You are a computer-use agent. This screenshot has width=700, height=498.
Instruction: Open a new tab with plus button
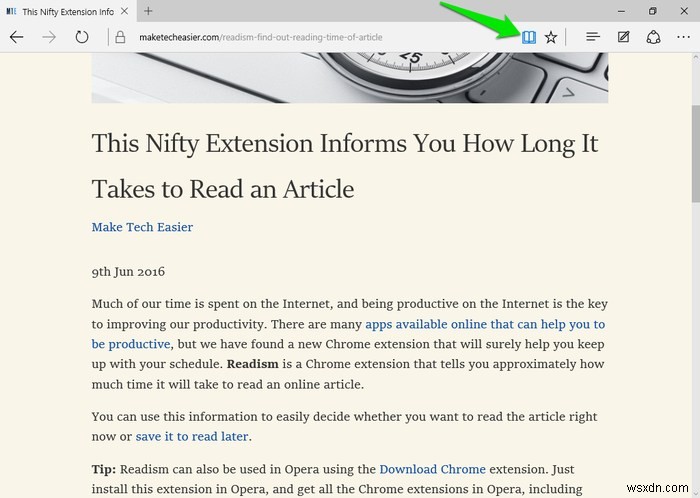148,11
